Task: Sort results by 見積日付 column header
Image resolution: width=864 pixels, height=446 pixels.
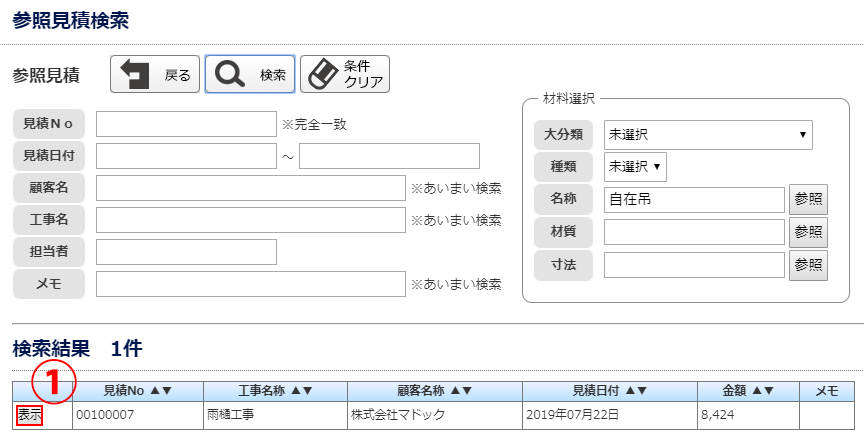Action: (608, 391)
